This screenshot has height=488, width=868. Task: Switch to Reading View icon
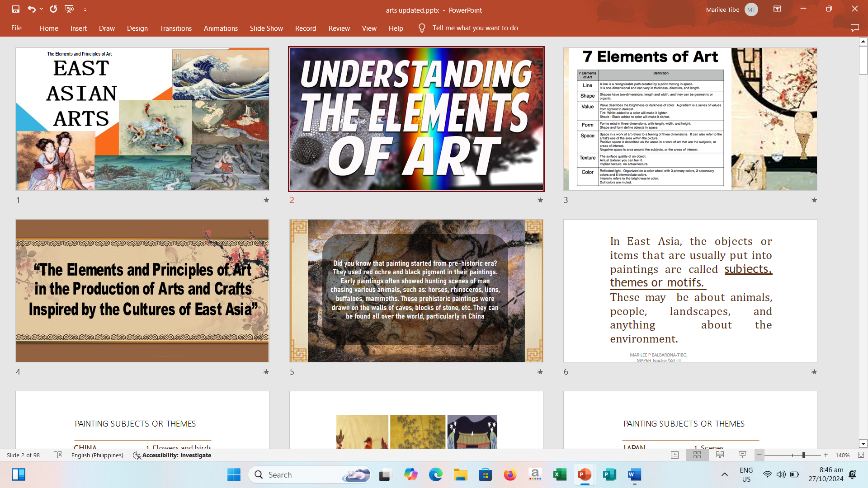pyautogui.click(x=720, y=455)
